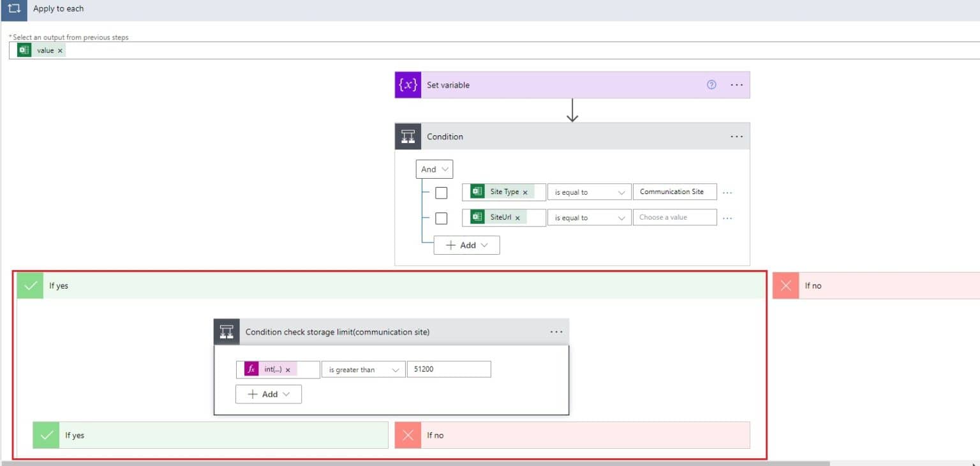Open SiteUrl row options ellipsis
The width and height of the screenshot is (980, 466).
coord(727,218)
